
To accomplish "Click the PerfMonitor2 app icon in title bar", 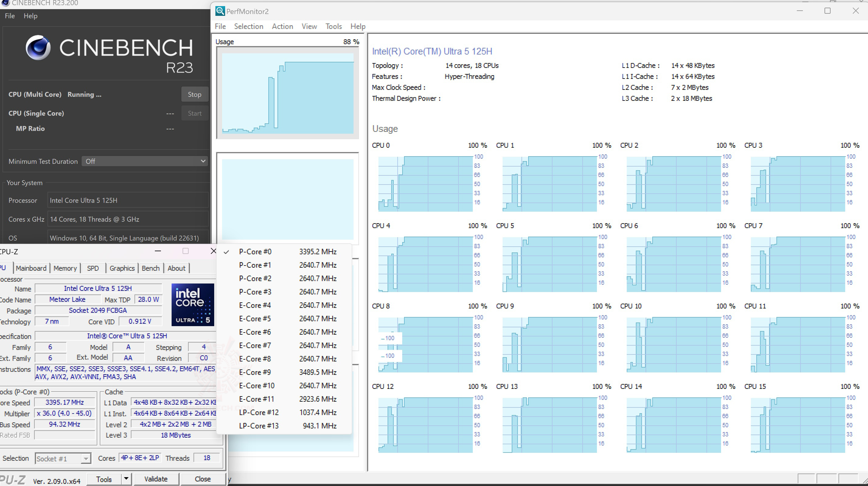I will click(x=220, y=11).
